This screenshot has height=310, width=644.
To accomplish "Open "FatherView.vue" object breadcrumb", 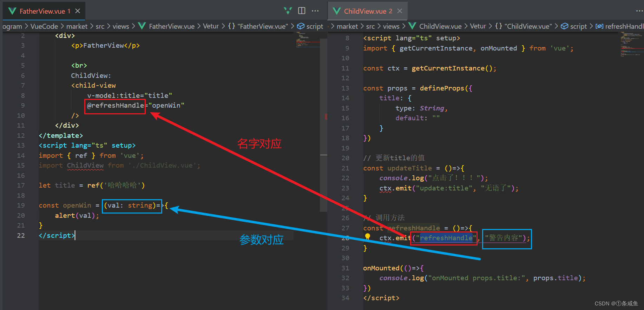I will [x=258, y=26].
